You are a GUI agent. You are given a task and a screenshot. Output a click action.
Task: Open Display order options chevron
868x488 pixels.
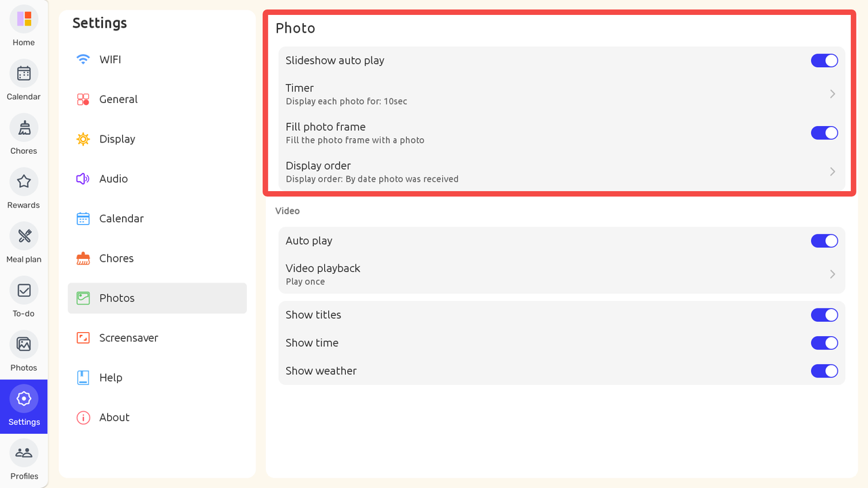point(832,171)
